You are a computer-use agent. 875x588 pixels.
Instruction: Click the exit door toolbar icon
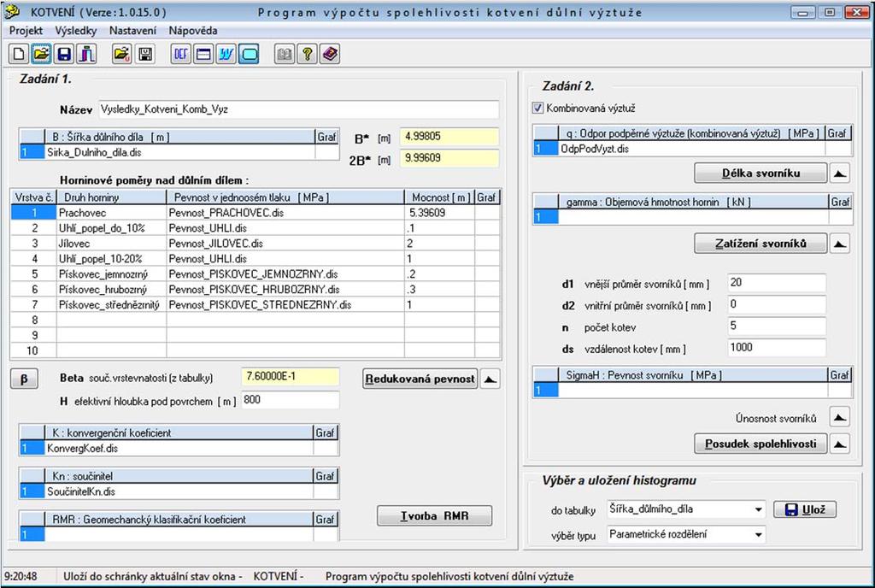tap(86, 54)
